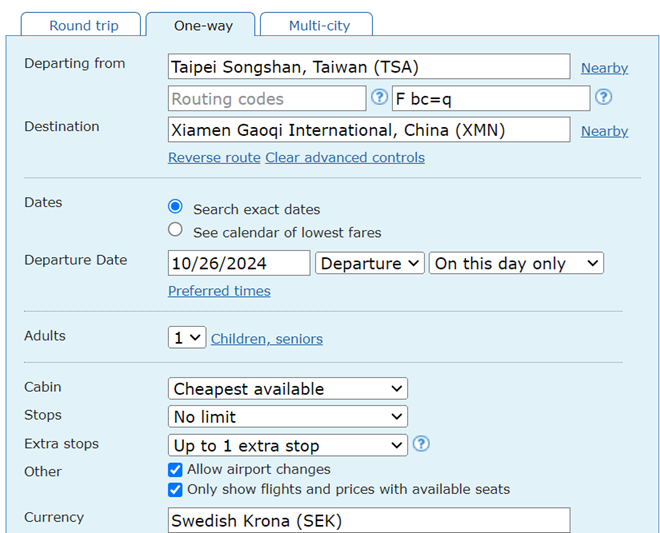Screen dimensions: 660x533
Task: Open the Cabin dropdown showing Cheapest available
Action: coord(287,389)
